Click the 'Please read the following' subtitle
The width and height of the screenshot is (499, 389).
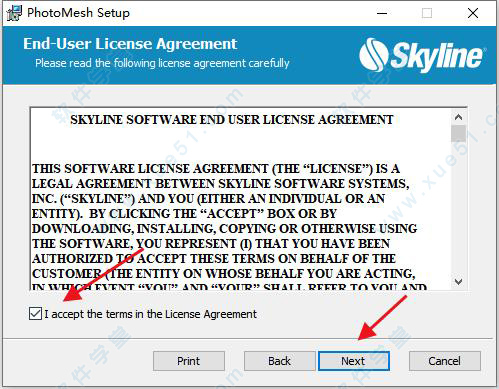162,63
